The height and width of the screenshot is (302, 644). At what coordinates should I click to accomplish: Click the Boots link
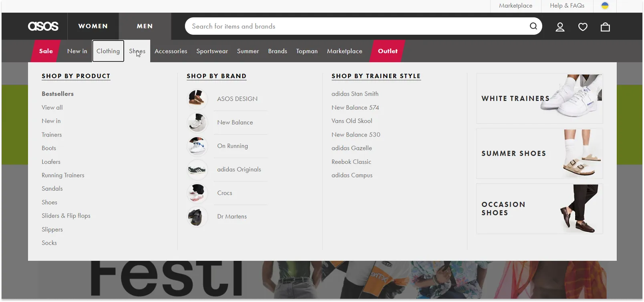coord(49,148)
